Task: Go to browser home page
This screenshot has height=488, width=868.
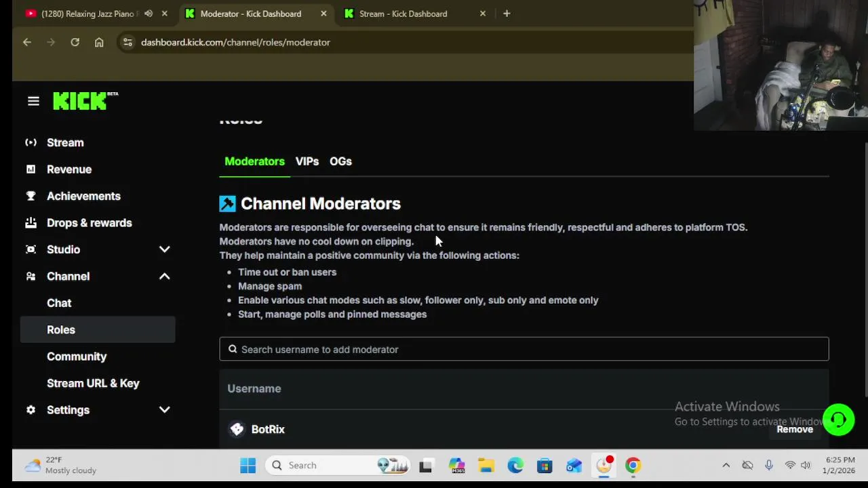Action: (x=99, y=42)
